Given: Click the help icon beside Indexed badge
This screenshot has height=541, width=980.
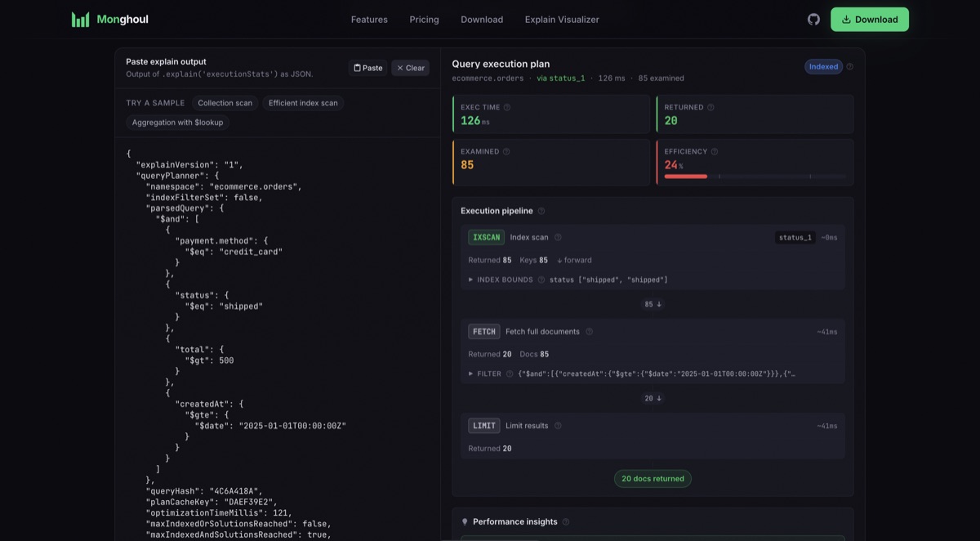Looking at the screenshot, I should pos(850,67).
